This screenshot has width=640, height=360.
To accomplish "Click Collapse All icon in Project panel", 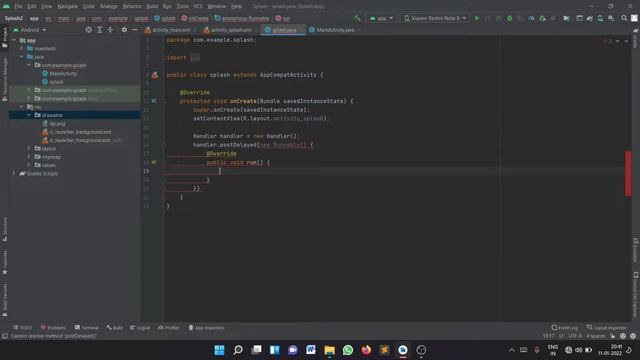I will [x=110, y=30].
